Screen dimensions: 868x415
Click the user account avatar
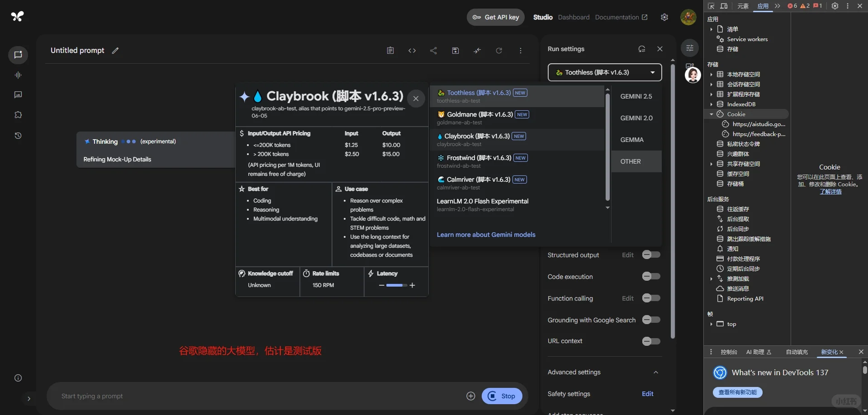pos(688,17)
